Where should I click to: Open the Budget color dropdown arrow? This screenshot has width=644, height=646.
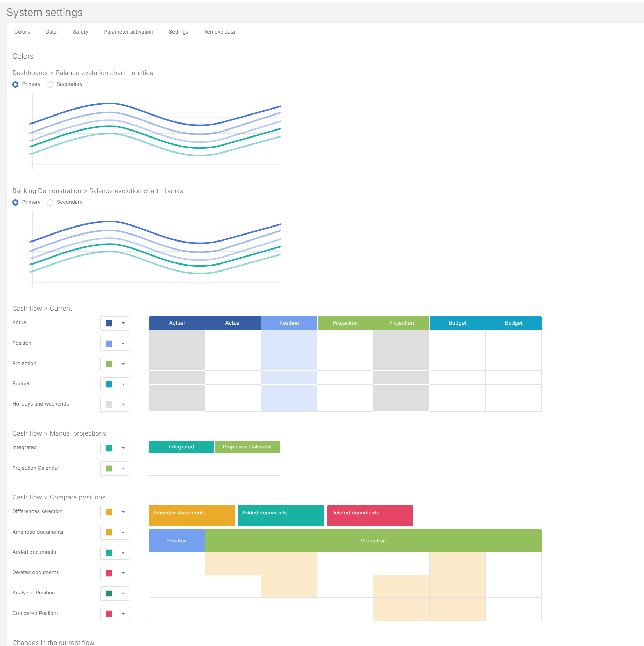coord(123,384)
